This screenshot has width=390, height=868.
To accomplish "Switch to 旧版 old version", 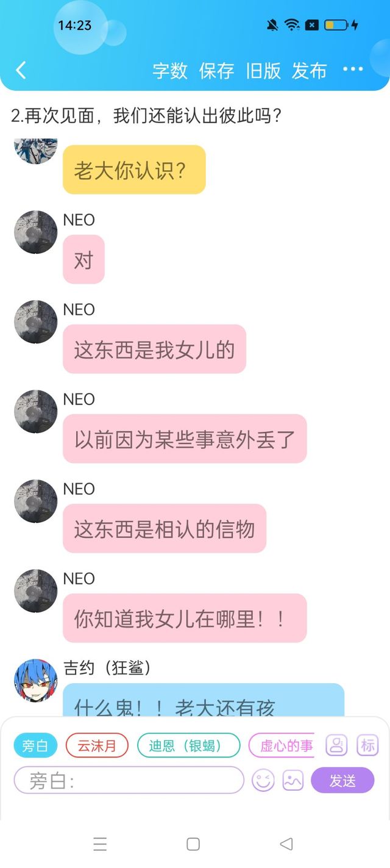I will coord(263,71).
